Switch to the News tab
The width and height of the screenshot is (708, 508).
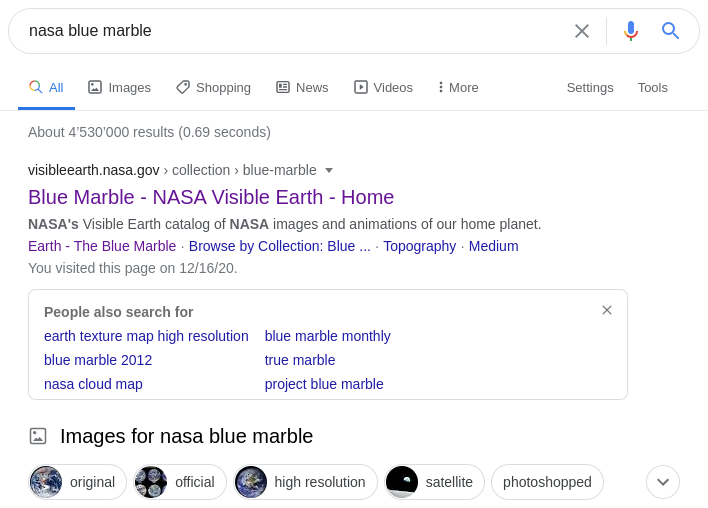[x=302, y=88]
